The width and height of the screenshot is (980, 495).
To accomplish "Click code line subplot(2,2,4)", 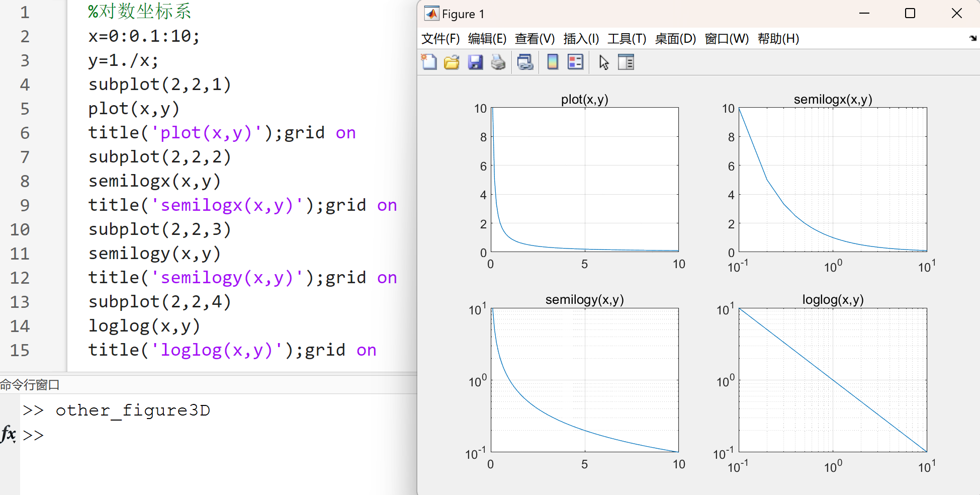I will pyautogui.click(x=160, y=302).
